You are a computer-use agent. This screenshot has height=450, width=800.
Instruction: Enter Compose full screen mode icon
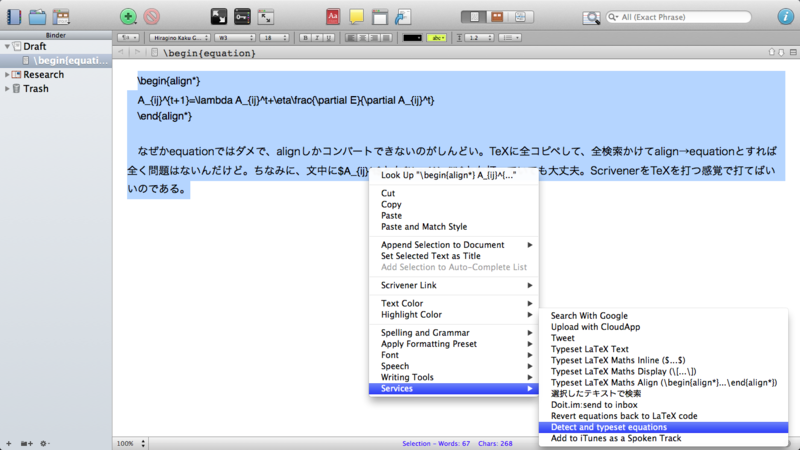pyautogui.click(x=219, y=17)
